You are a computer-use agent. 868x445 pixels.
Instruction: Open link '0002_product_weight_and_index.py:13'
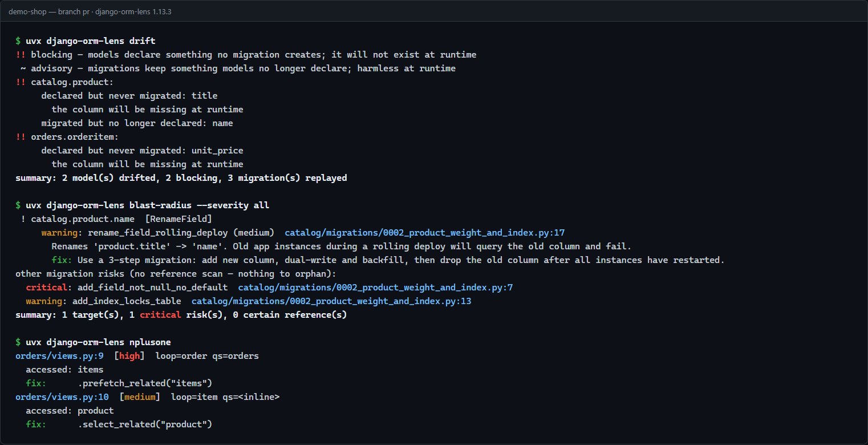click(x=331, y=301)
